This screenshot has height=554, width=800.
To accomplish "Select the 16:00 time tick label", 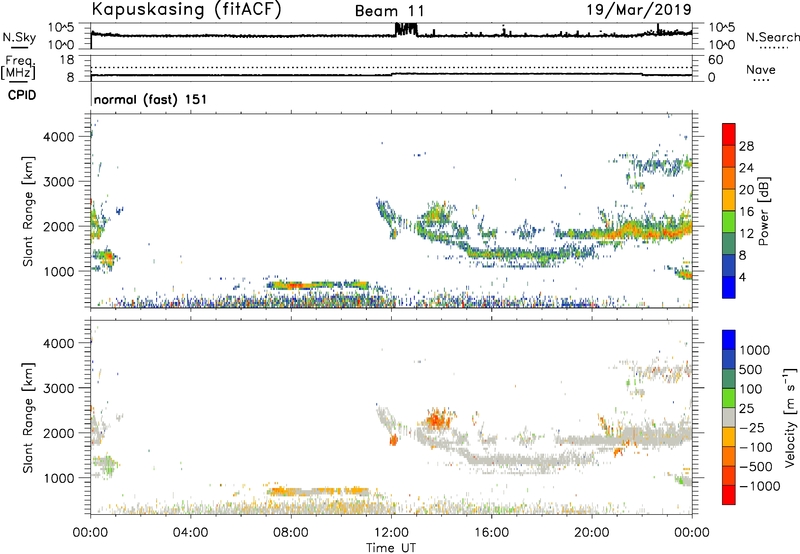I will click(491, 533).
